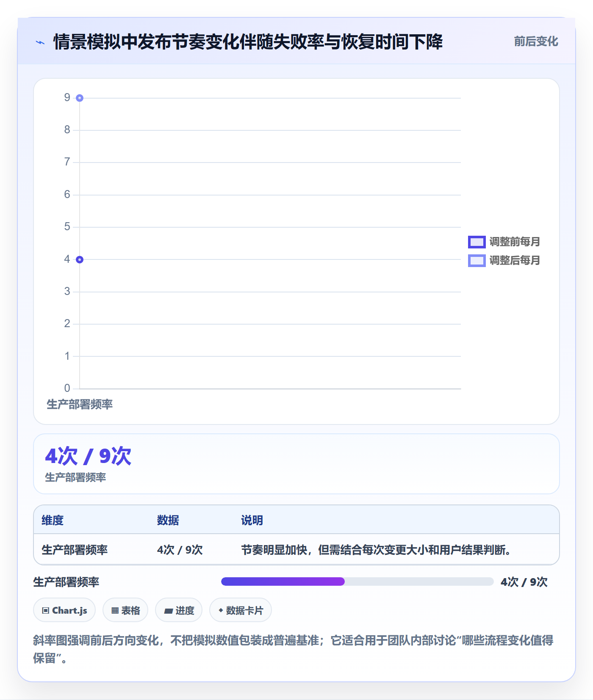Screen dimensions: 593x700
Task: Click the 调整后每月 legend color box
Action: 477,261
